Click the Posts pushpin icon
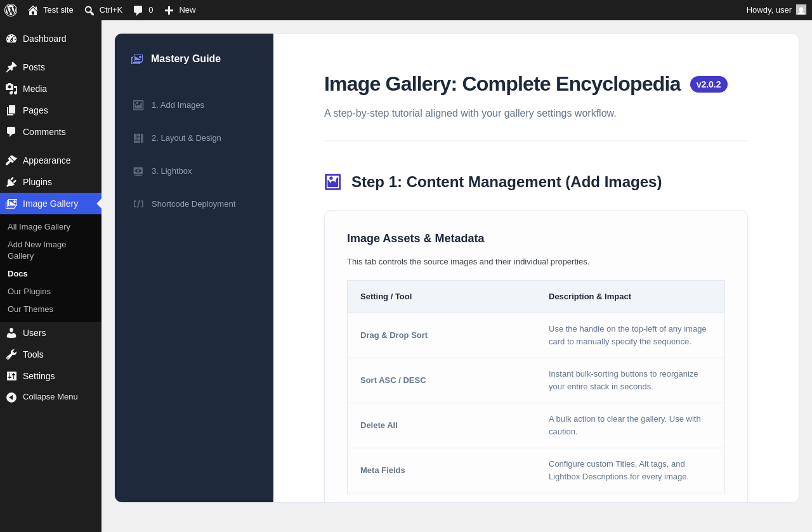The image size is (812, 532). (x=11, y=67)
